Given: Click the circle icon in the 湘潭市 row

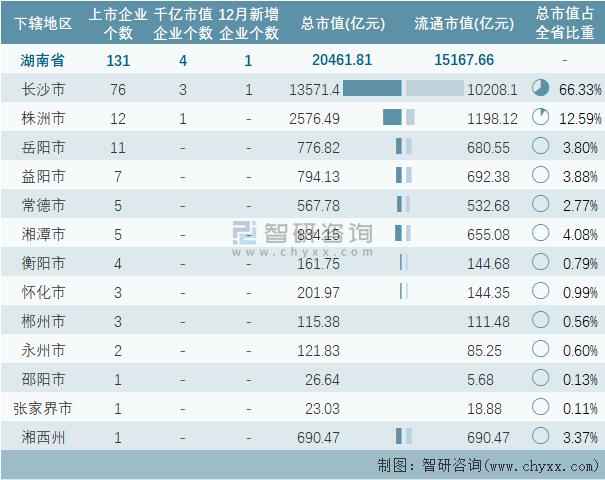Looking at the screenshot, I should 541,234.
